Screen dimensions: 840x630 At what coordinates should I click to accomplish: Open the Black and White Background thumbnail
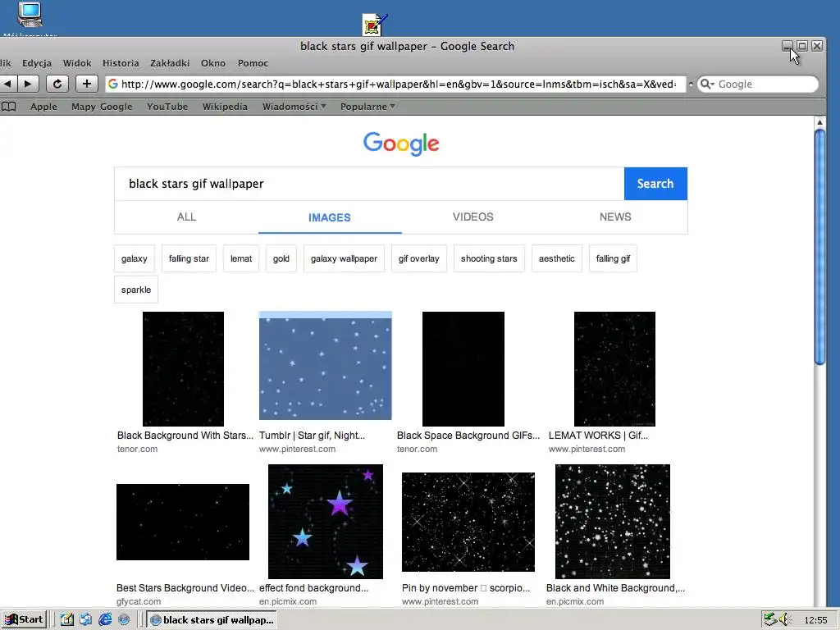point(612,522)
